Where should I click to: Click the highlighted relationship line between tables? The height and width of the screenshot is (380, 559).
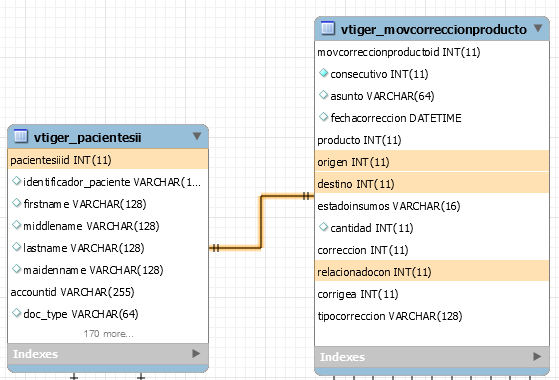click(x=261, y=221)
